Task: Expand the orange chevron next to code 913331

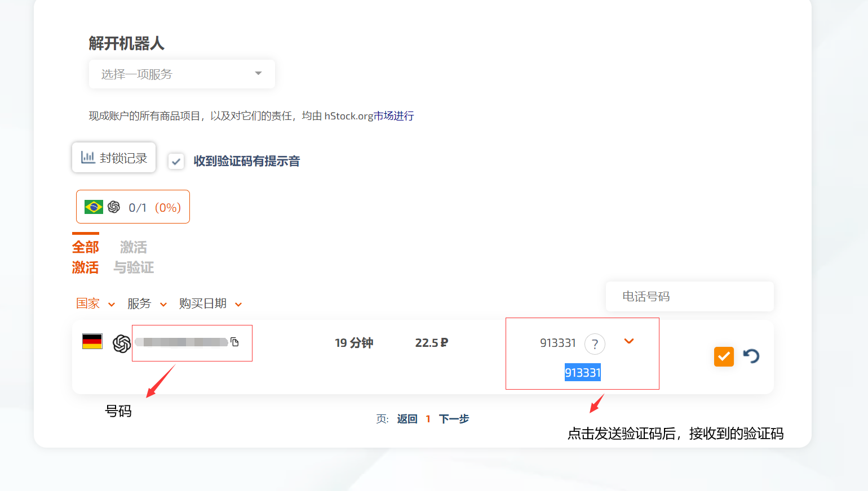Action: 629,341
